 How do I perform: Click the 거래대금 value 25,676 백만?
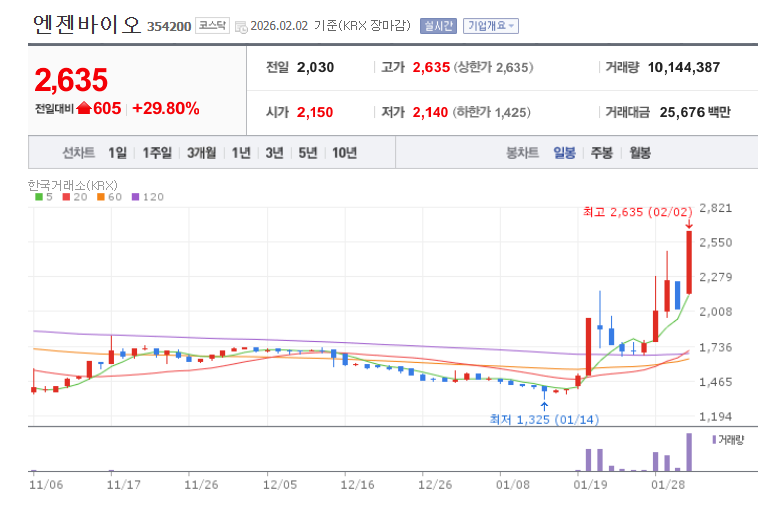pos(695,112)
